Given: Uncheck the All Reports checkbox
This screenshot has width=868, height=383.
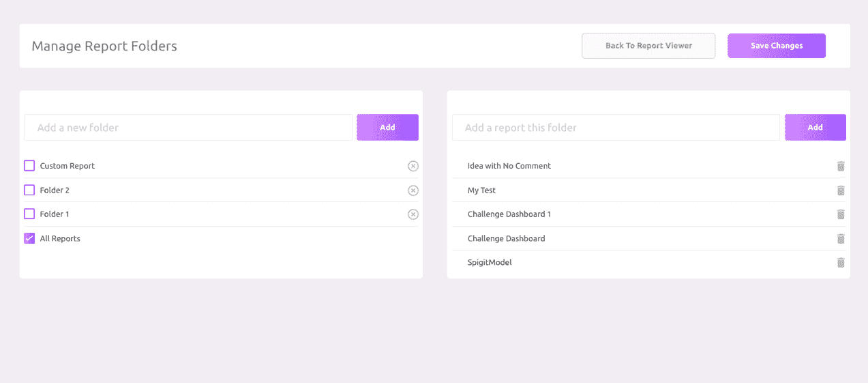Looking at the screenshot, I should [29, 238].
